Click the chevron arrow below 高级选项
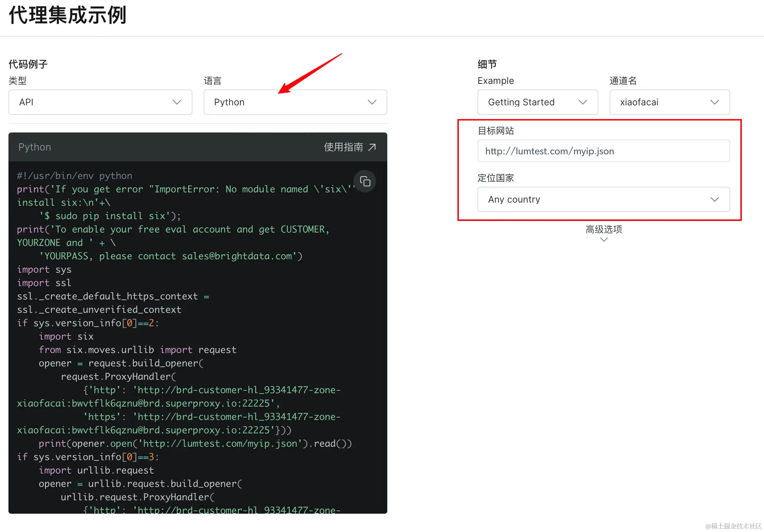This screenshot has height=532, width=764. click(x=604, y=240)
